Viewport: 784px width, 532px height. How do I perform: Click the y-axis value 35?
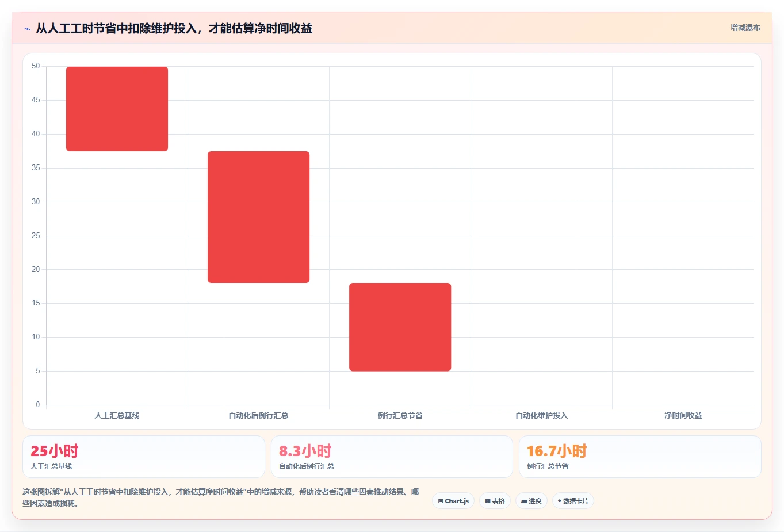click(36, 168)
